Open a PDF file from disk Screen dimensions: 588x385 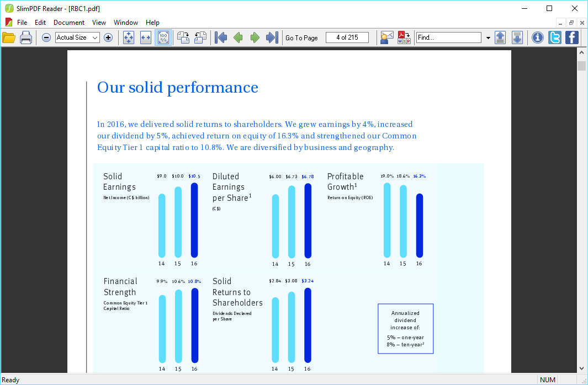click(9, 37)
